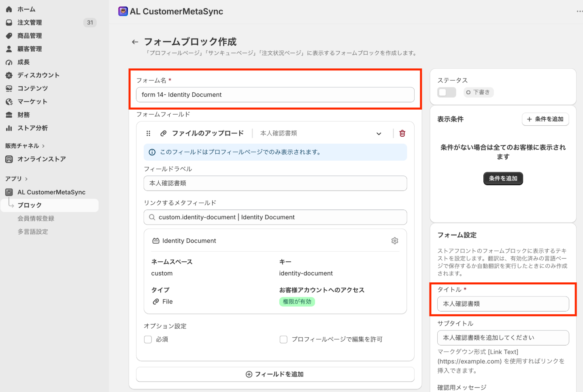Click the 権限が有効 green badge
Screen dimensions: 583x392
[x=297, y=302]
